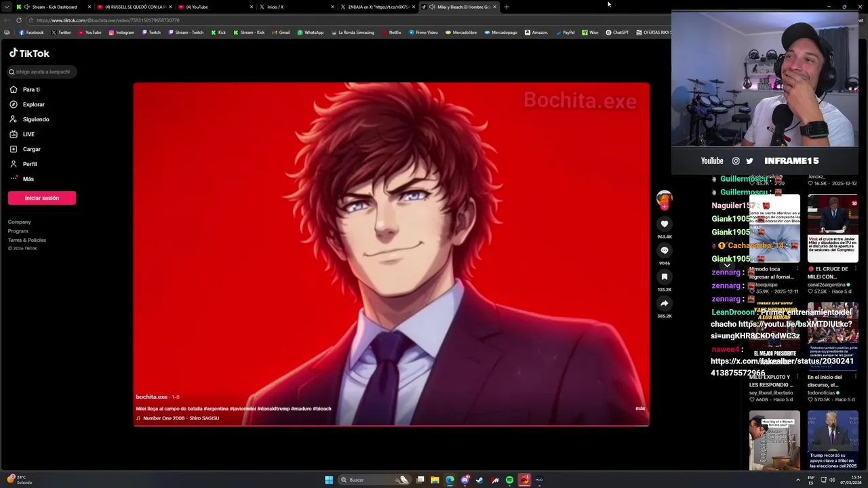Image resolution: width=868 pixels, height=488 pixels.
Task: Save the video with the bookmark icon
Action: click(x=665, y=277)
